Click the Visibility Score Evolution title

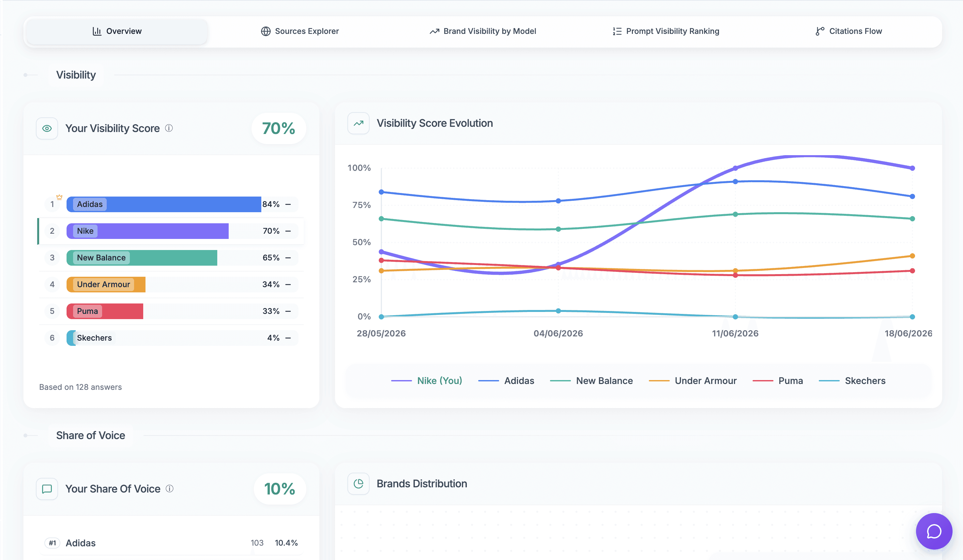435,123
